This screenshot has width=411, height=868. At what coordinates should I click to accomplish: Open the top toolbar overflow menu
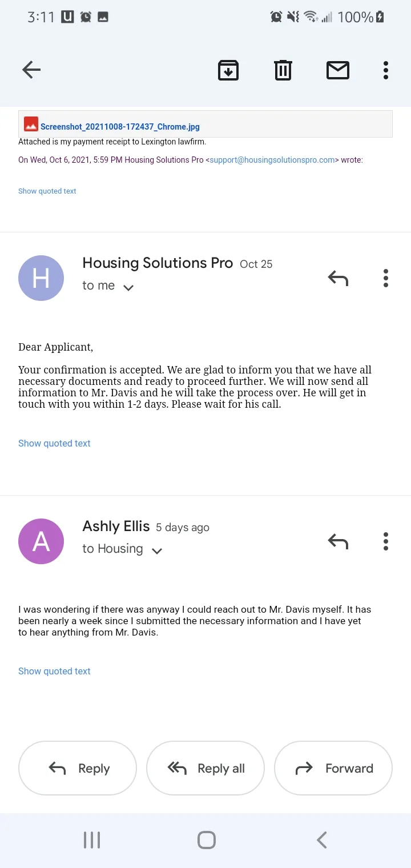click(386, 70)
